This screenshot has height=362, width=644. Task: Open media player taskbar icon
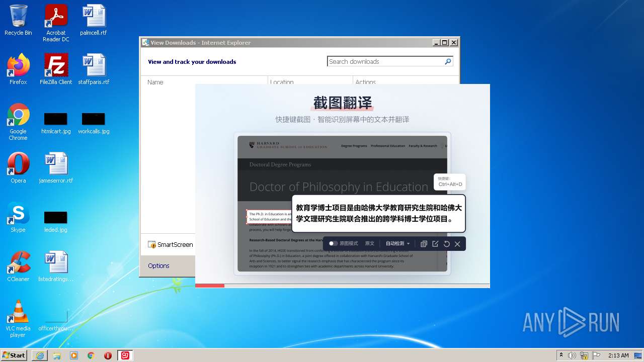(74, 355)
